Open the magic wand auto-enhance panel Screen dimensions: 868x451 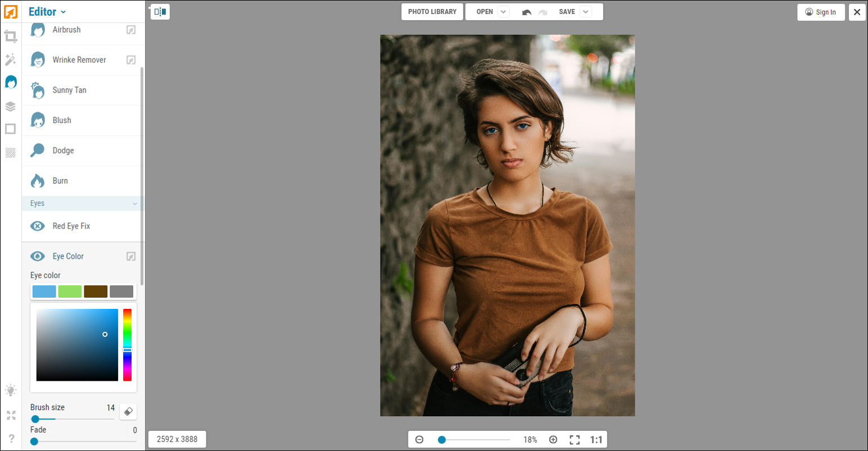(x=10, y=59)
